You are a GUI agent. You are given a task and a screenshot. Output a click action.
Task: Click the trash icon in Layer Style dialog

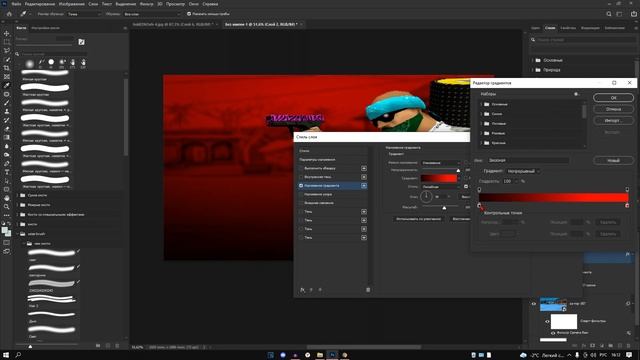(368, 290)
